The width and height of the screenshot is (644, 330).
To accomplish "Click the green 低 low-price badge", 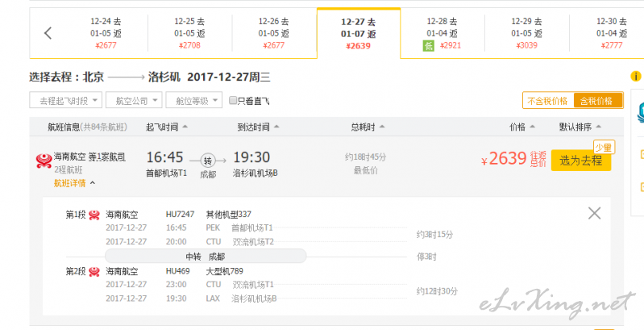I will pos(428,46).
